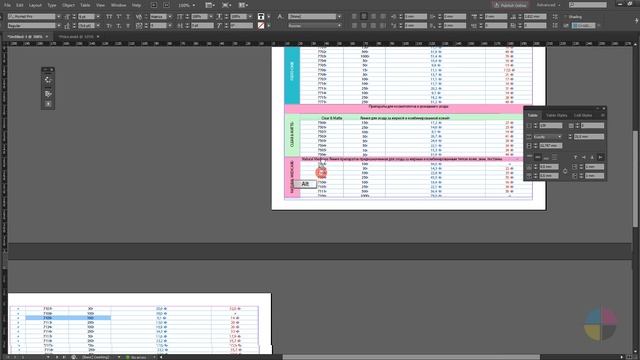Click the Rotate Text 180° icon
The image size is (640, 360).
[592, 157]
